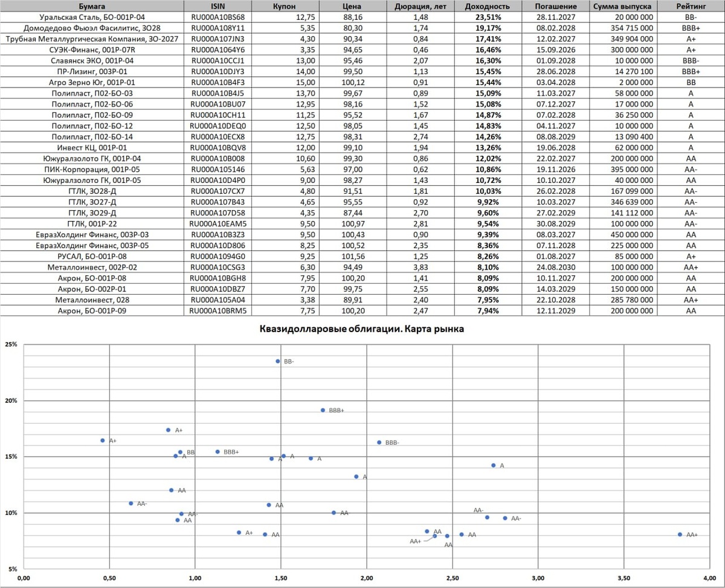Click price cell '101,56'
This screenshot has width=725, height=588.
pyautogui.click(x=352, y=256)
